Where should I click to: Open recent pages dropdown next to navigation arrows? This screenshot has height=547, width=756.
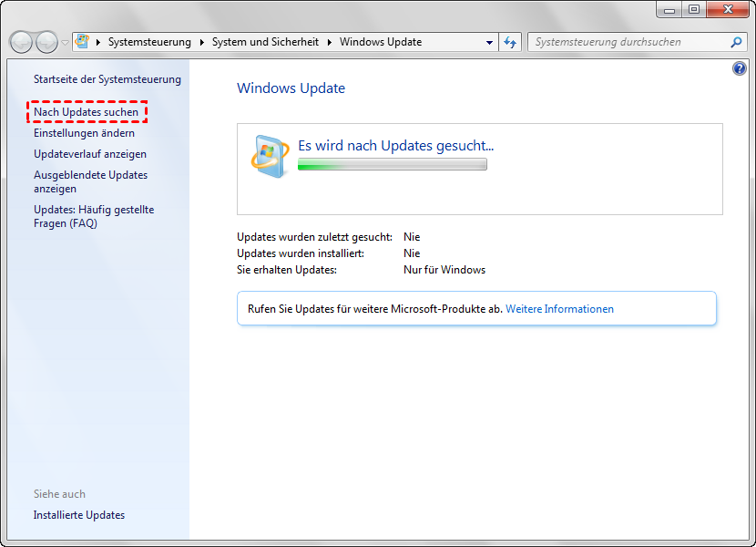[x=65, y=43]
